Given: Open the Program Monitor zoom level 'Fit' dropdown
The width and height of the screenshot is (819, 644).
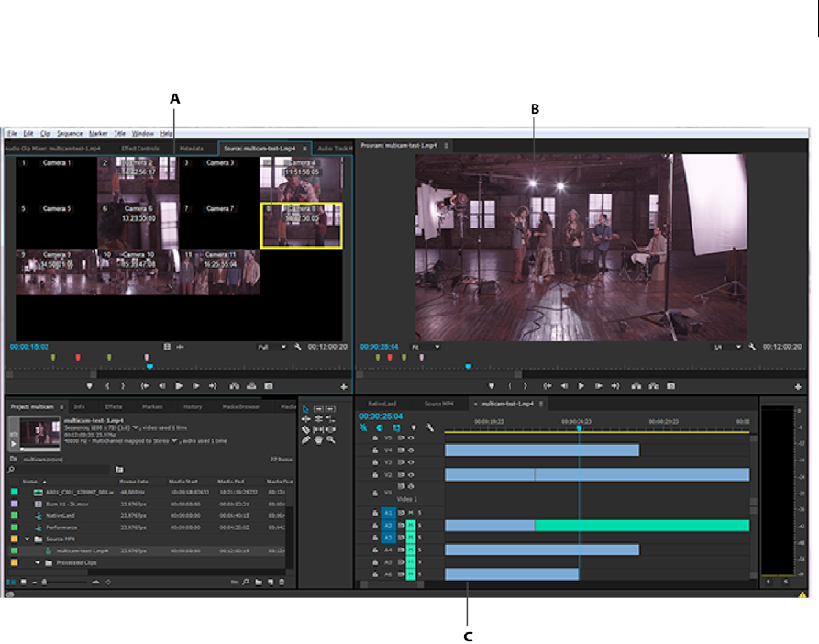Looking at the screenshot, I should click(426, 347).
